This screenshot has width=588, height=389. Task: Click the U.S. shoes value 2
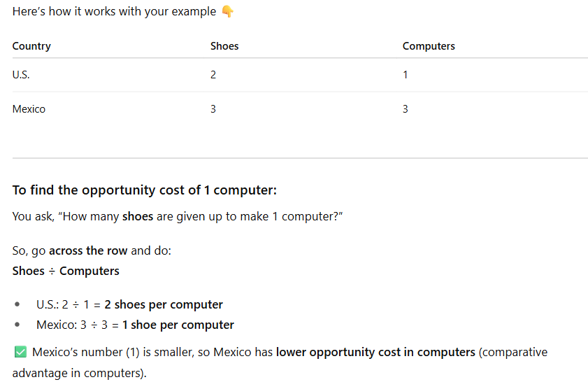tap(213, 75)
